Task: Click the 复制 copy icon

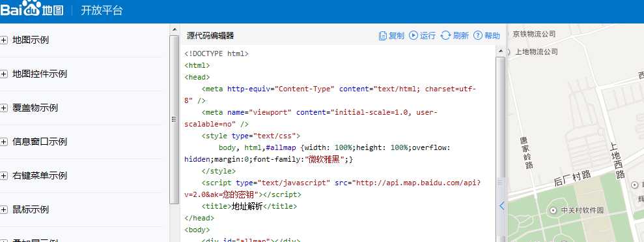Action: pos(383,36)
